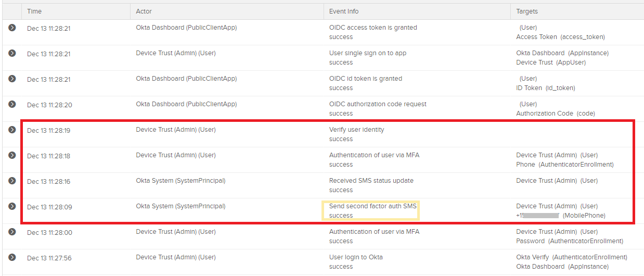Click Okta System actor in Received SMS row
644x276 pixels.
click(181, 181)
